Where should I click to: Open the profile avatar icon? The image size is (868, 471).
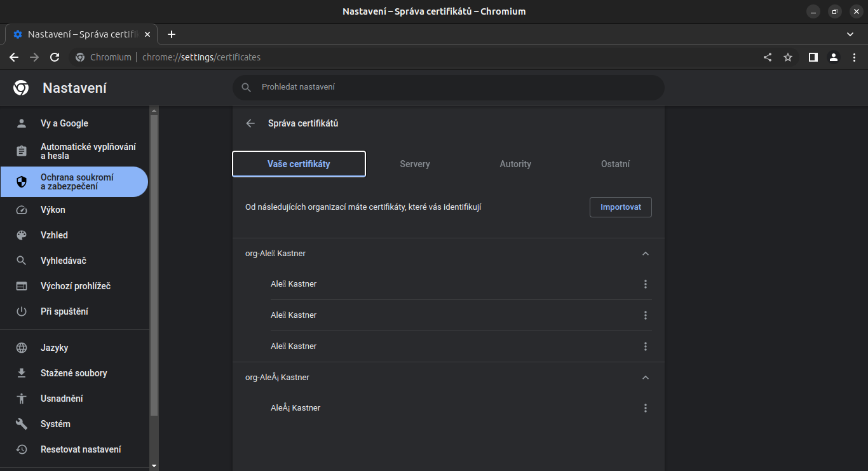833,57
